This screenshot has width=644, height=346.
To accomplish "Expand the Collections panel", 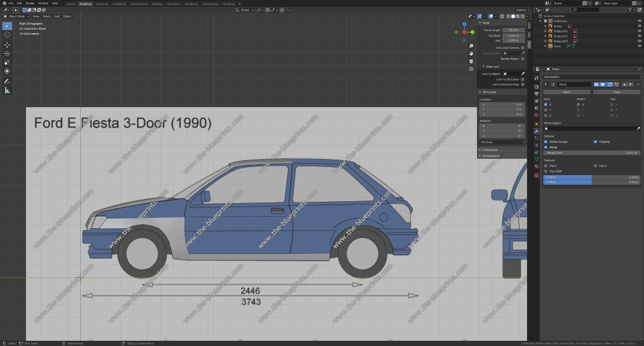I will (490, 150).
